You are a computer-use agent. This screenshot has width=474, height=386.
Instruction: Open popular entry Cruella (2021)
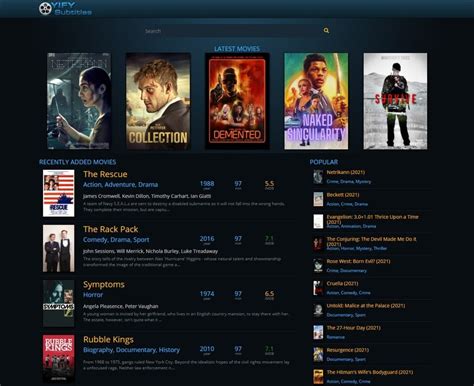coord(342,284)
